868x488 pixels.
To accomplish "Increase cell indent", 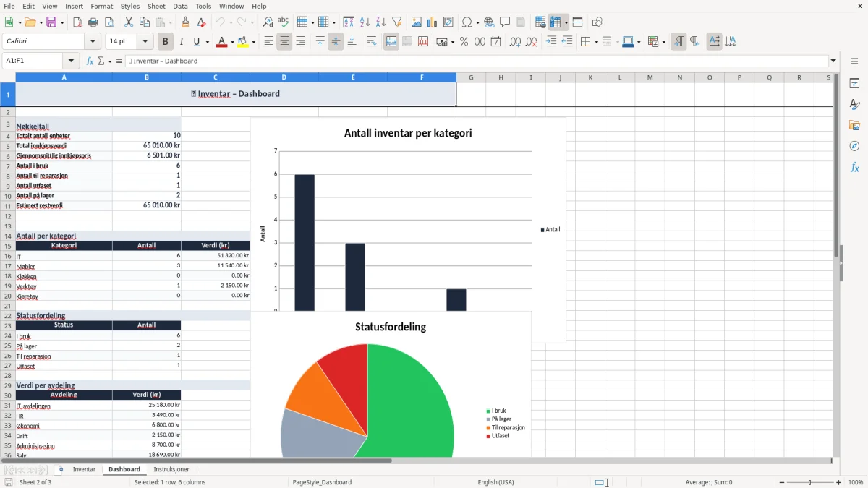I will [x=552, y=42].
